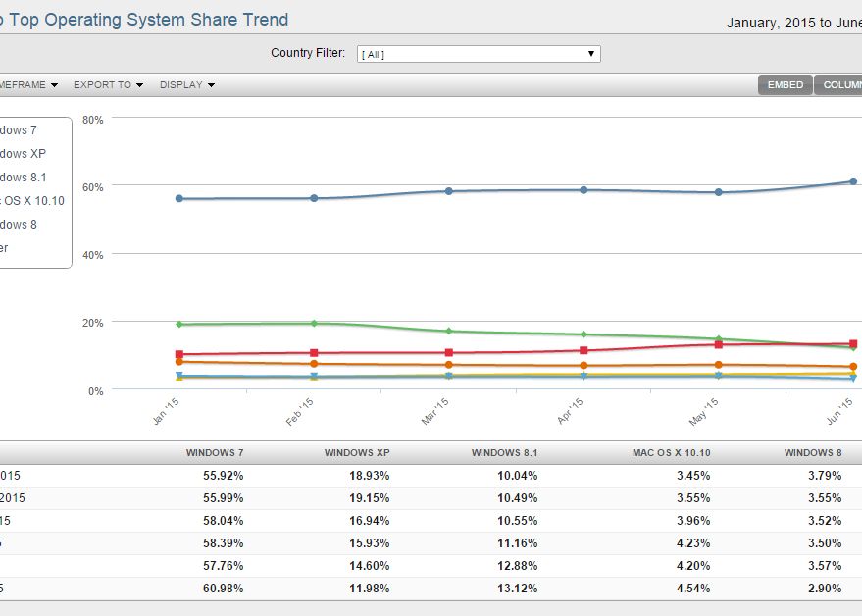
Task: Click the Windows 8.1 column header
Action: tap(504, 453)
